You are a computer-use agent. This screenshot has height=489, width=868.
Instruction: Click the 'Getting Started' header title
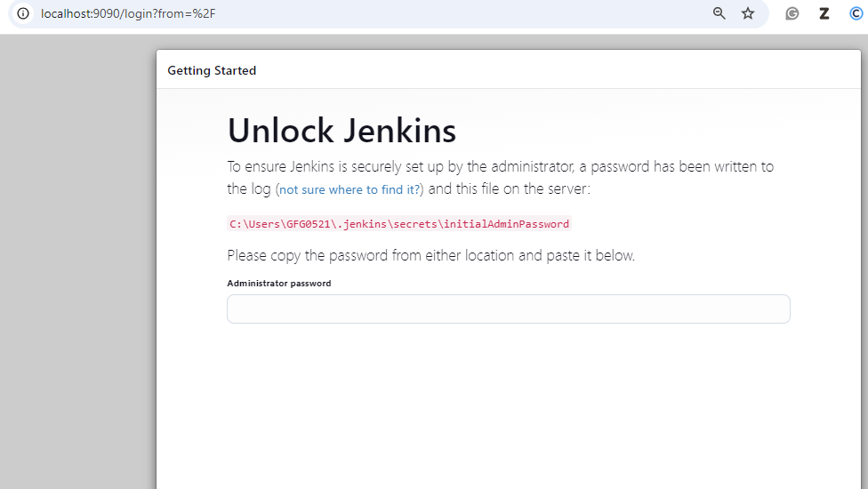[x=212, y=70]
